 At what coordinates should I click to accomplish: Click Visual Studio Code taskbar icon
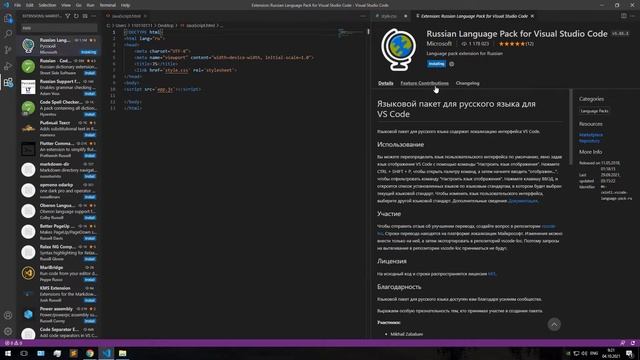click(x=107, y=353)
